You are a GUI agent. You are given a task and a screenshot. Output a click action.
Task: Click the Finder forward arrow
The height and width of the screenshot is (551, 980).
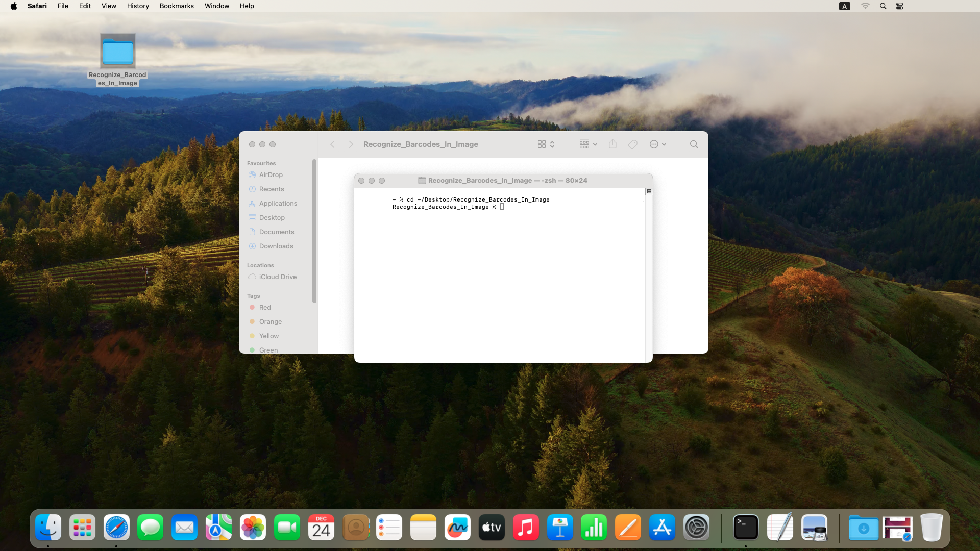(x=351, y=144)
